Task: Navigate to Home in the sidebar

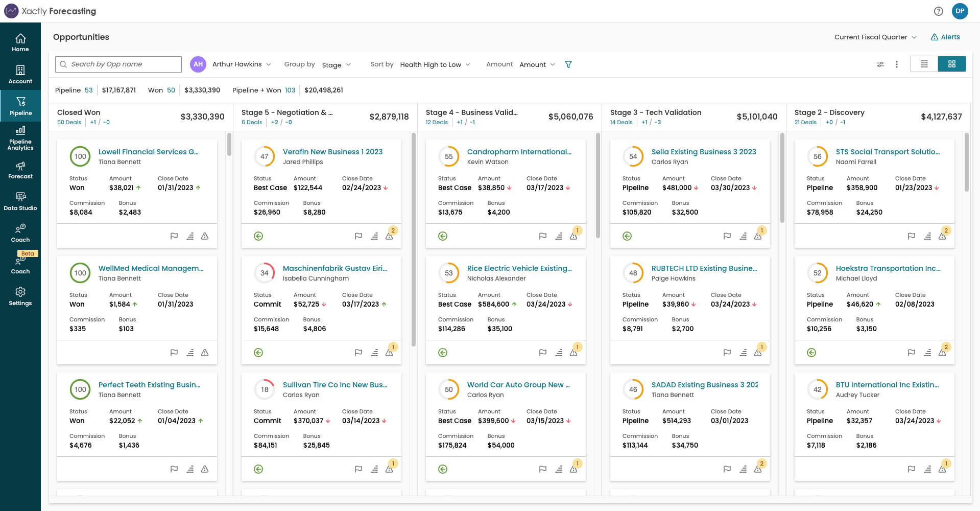Action: [20, 42]
